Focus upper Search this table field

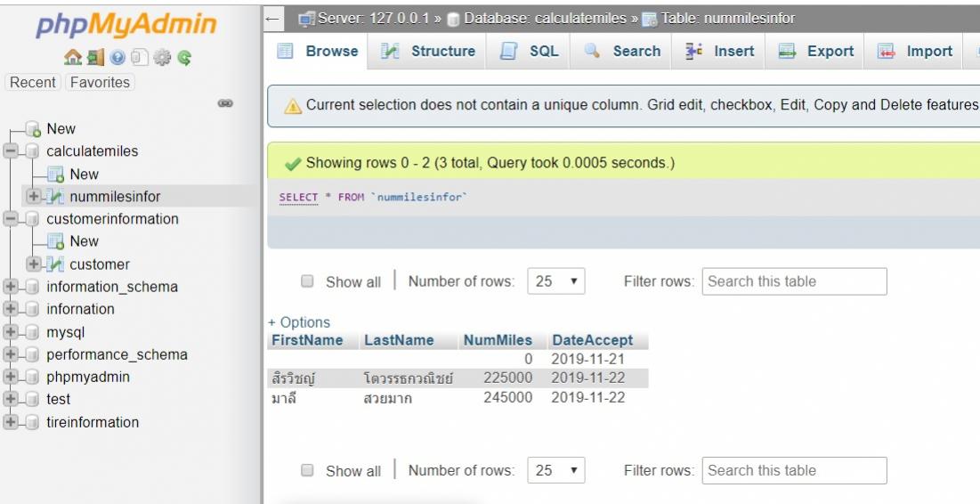coord(794,281)
